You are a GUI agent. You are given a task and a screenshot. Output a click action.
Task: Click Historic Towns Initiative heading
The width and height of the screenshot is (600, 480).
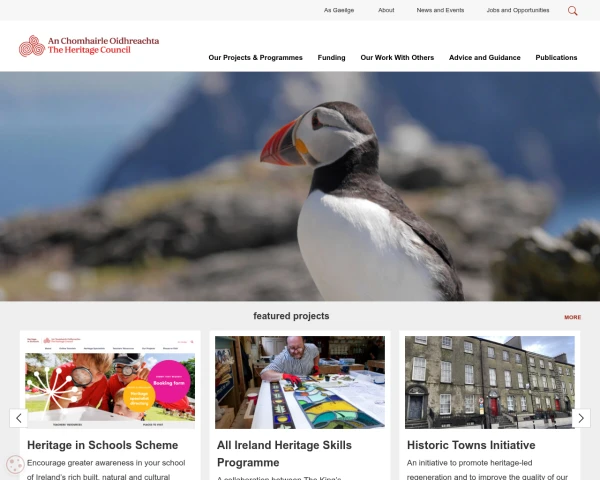click(x=471, y=445)
